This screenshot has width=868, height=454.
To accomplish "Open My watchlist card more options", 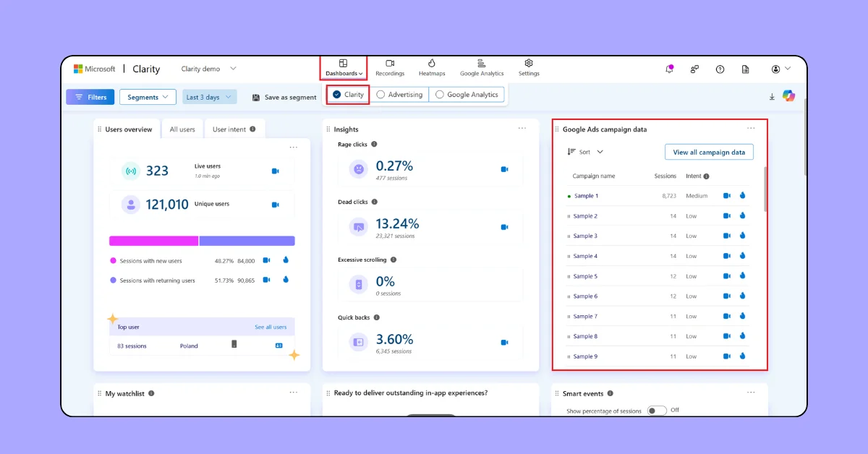I will click(x=293, y=393).
